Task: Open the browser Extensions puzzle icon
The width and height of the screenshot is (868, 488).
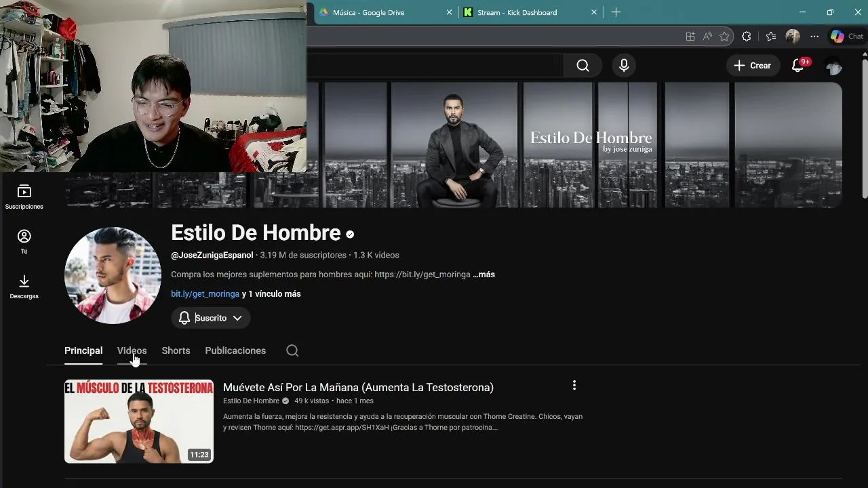Action: coord(747,37)
